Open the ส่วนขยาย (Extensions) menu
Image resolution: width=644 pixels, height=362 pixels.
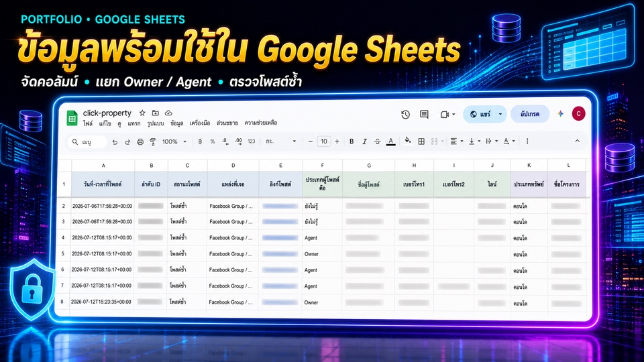point(227,123)
